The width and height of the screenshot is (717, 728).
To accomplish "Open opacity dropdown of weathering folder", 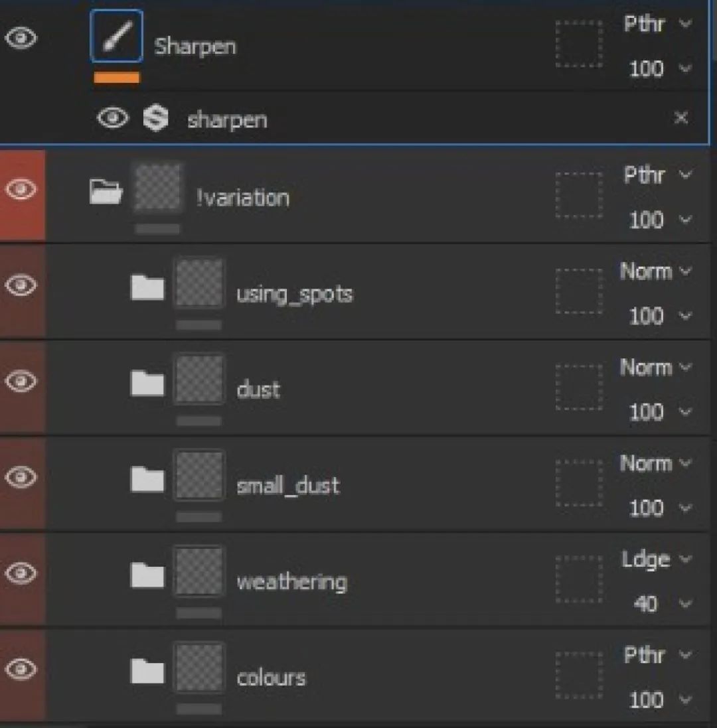I will click(656, 604).
